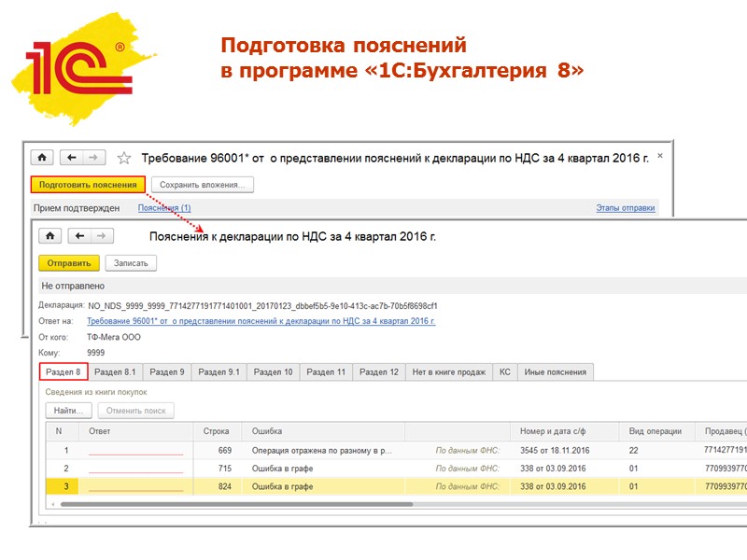Close the Требование 96001 window

pos(660,156)
